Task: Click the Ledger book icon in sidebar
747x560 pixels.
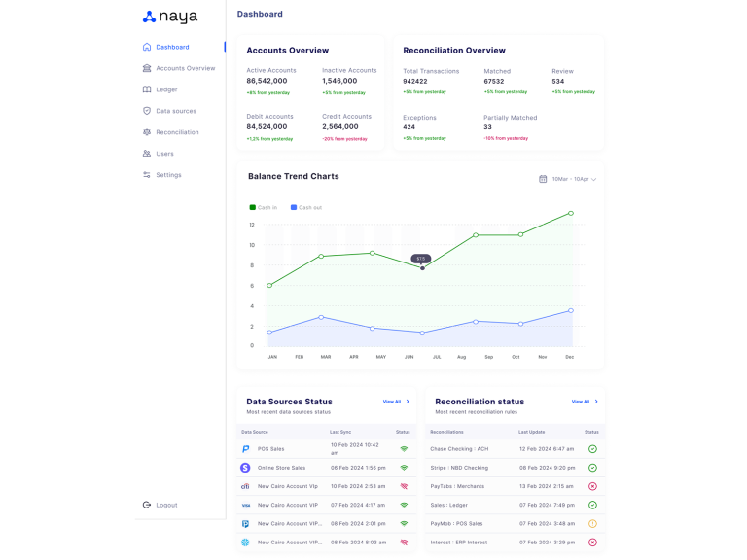Action: click(x=147, y=89)
